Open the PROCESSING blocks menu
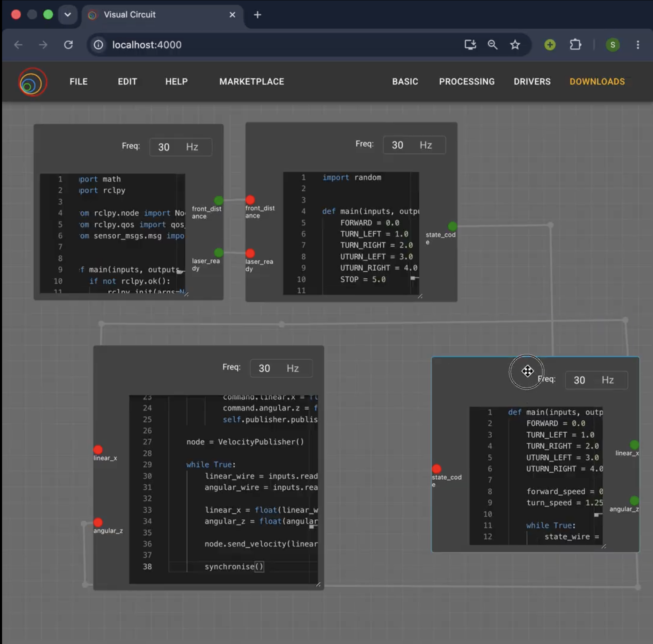The height and width of the screenshot is (644, 653). [467, 82]
